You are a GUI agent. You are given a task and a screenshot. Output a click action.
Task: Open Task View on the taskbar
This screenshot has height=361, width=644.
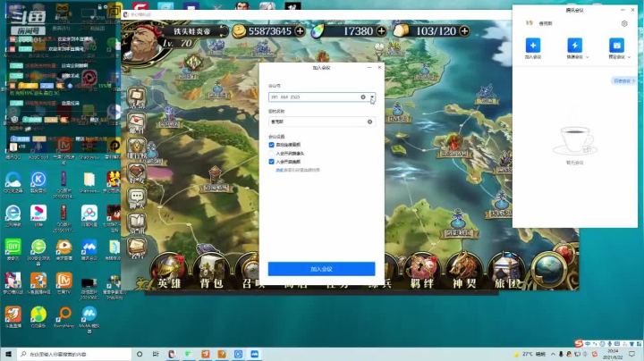click(x=156, y=354)
